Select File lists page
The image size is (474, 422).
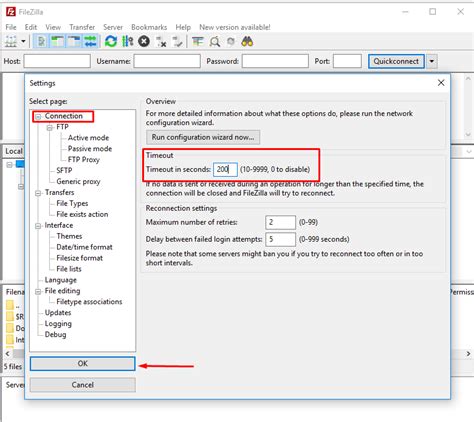pyautogui.click(x=69, y=269)
